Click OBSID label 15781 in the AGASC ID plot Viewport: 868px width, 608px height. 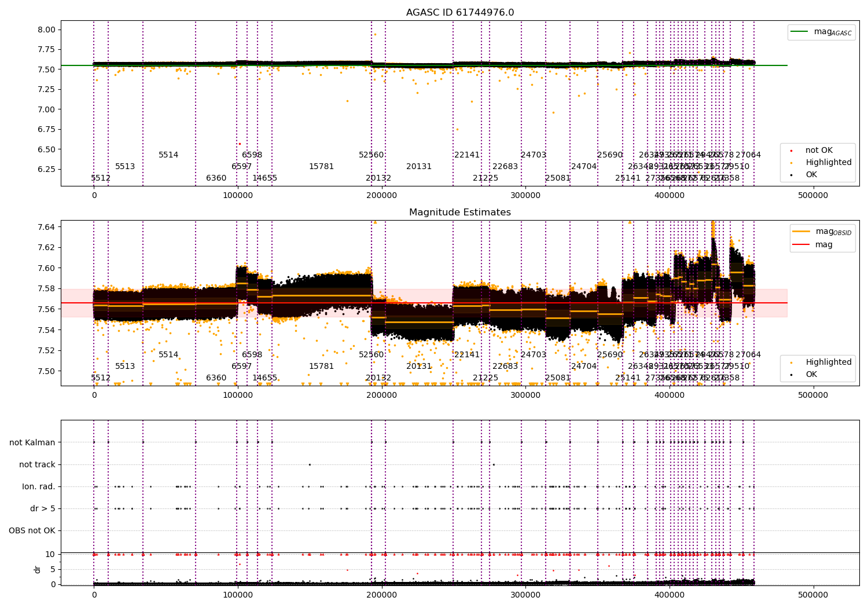click(x=321, y=167)
